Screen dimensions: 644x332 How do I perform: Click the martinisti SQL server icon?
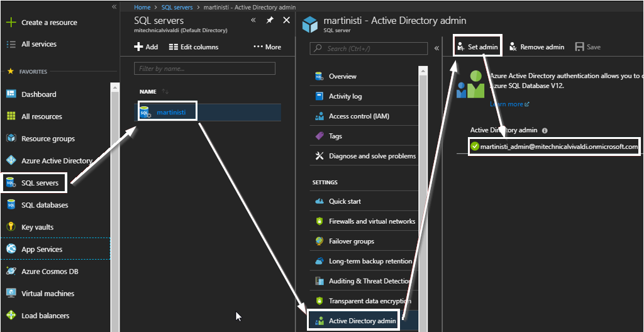click(x=145, y=112)
